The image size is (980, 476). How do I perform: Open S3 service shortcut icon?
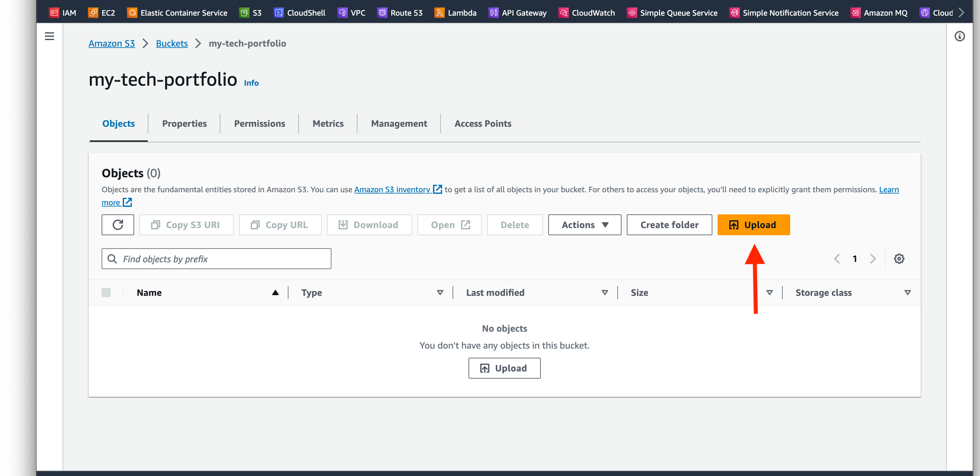point(244,13)
